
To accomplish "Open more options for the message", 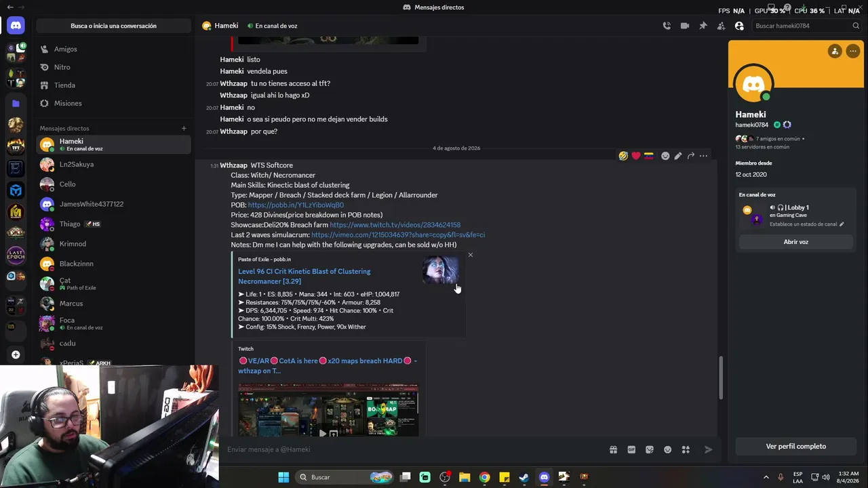I will [703, 156].
